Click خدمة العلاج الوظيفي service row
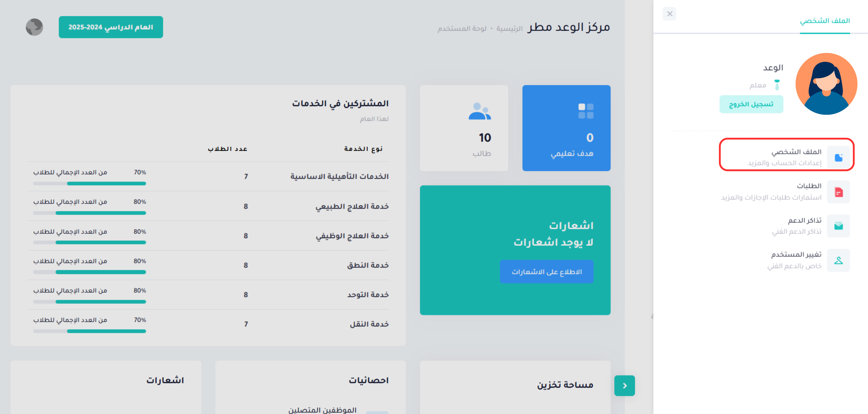This screenshot has height=414, width=868. (x=208, y=236)
